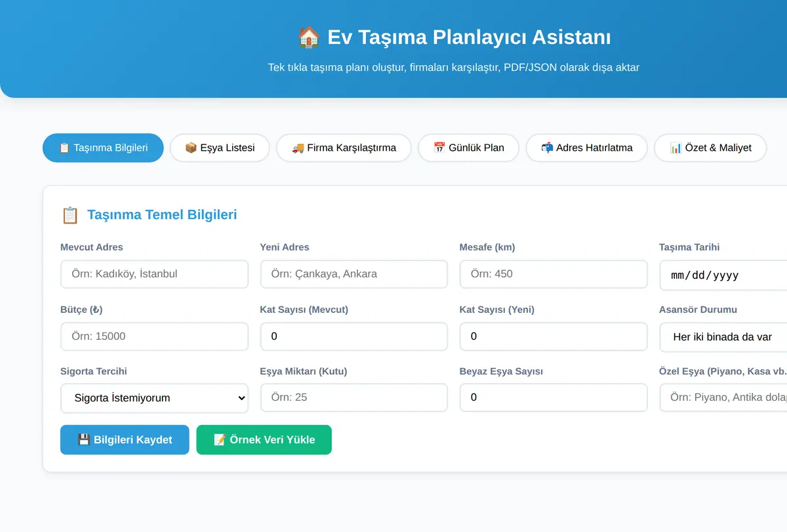Focus the Kat Sayısı (Yeni) field
787x532 pixels.
click(x=554, y=337)
